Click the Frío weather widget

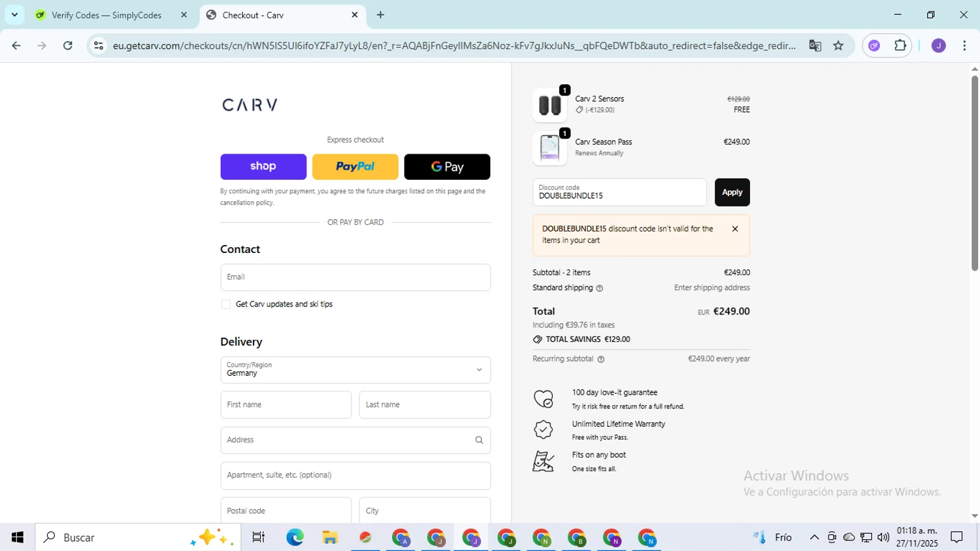(772, 537)
